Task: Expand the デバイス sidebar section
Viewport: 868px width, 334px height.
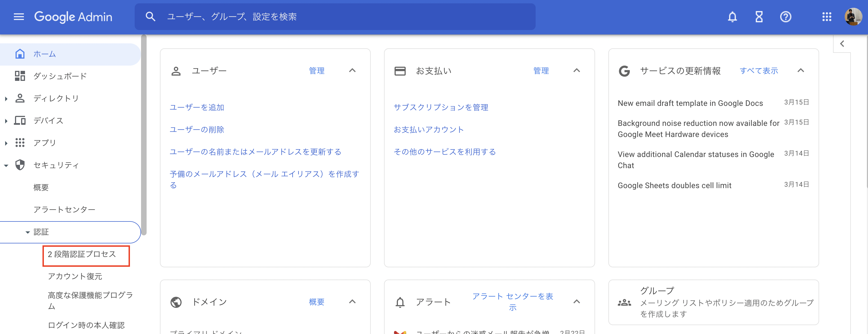Action: point(6,120)
